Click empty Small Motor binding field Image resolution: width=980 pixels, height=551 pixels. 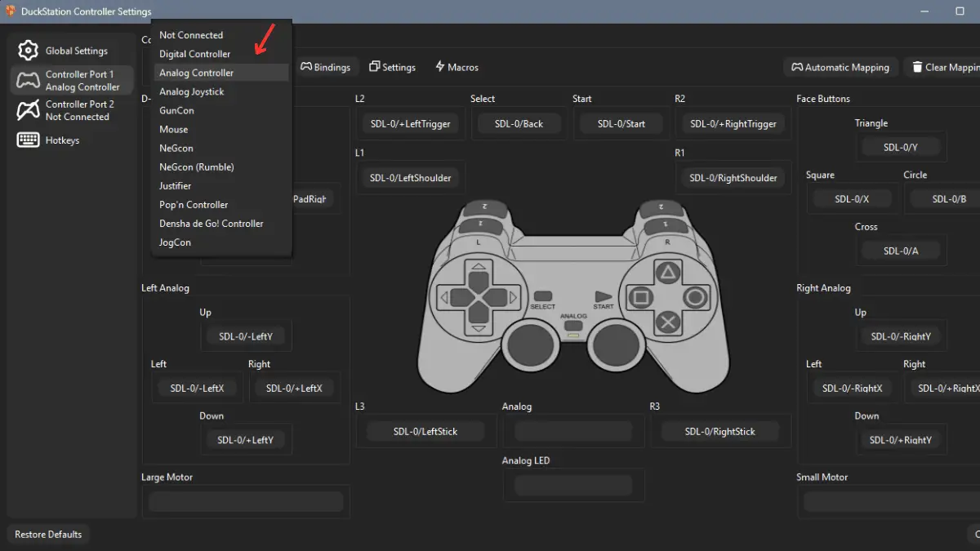[x=892, y=501]
